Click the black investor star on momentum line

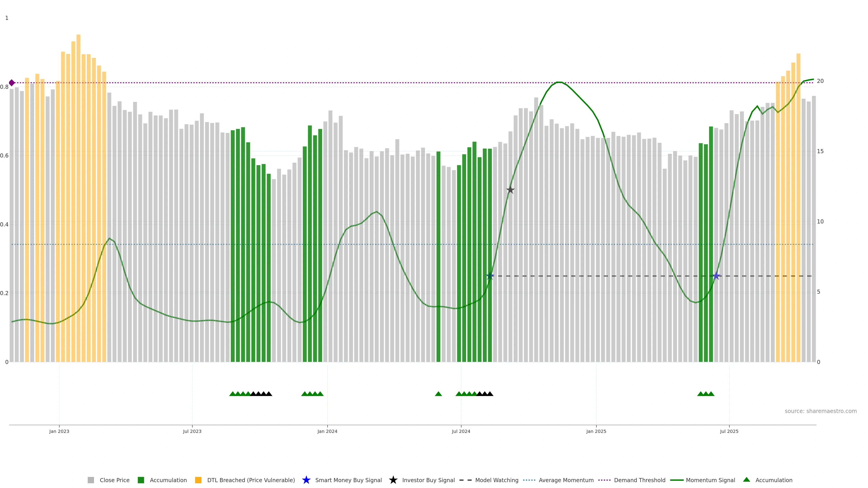510,190
